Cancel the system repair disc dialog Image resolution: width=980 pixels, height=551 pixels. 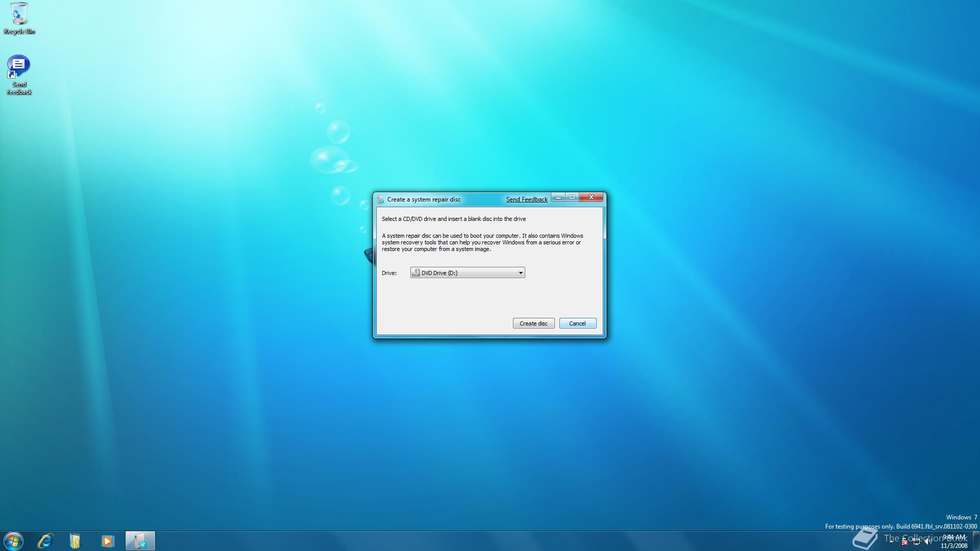pyautogui.click(x=577, y=323)
